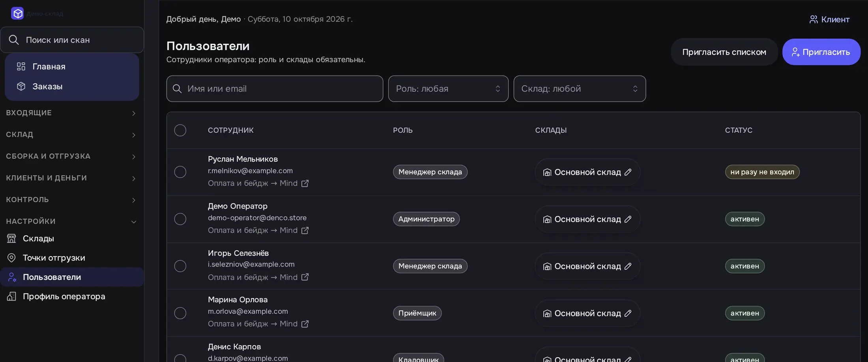Open the Склад: любой filter dropdown

pyautogui.click(x=580, y=89)
